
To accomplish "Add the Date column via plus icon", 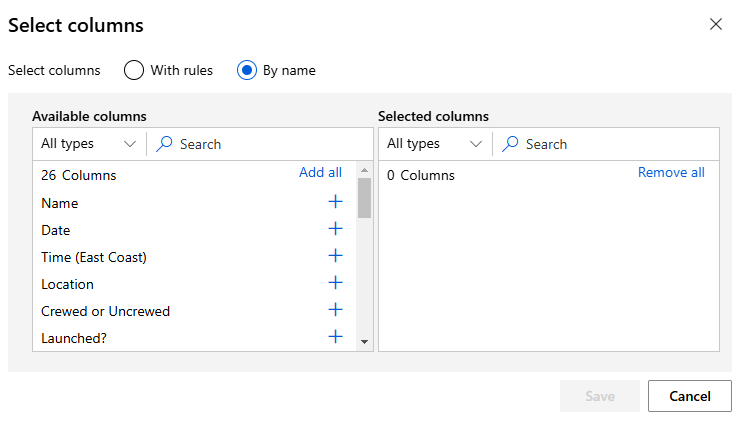I will (335, 228).
